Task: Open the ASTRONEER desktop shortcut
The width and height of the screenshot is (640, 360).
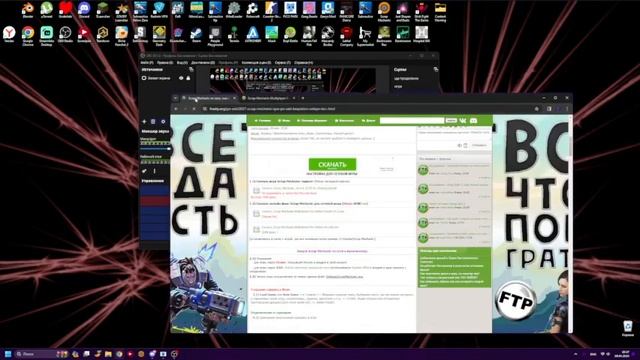Action: [x=253, y=34]
